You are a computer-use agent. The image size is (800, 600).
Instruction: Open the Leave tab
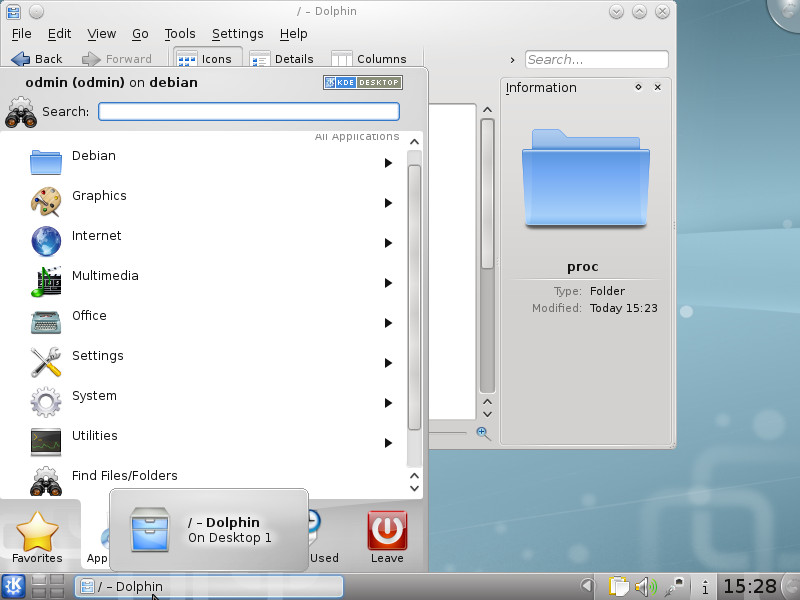tap(387, 536)
